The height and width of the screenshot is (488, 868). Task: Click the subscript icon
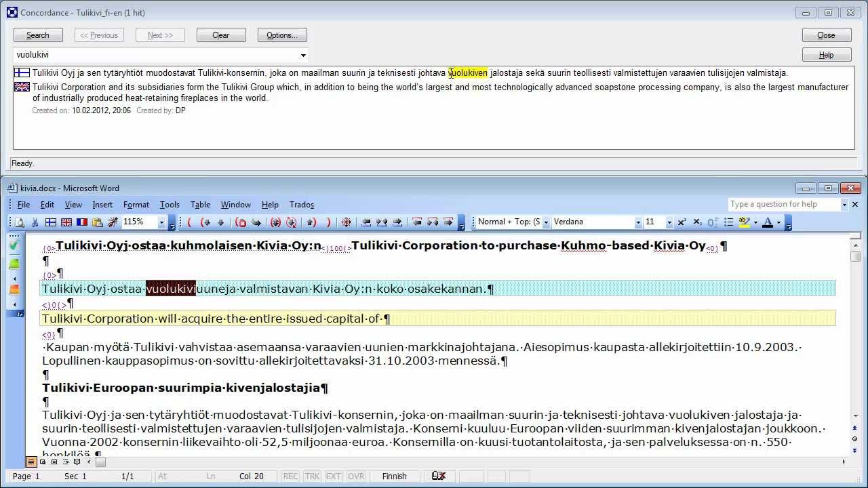(697, 222)
